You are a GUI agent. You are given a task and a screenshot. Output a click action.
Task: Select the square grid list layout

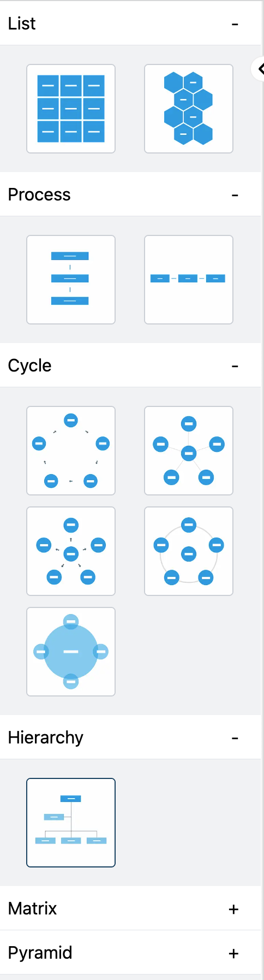click(71, 109)
